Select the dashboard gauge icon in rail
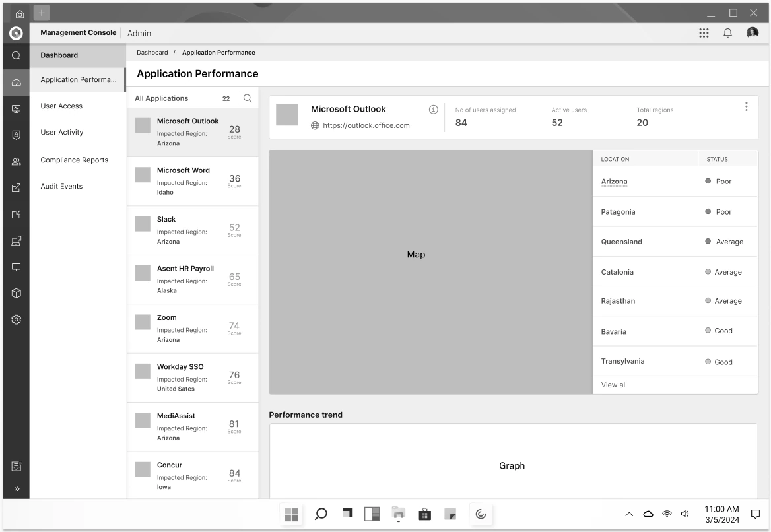Screen dimensions: 771x532 17,83
